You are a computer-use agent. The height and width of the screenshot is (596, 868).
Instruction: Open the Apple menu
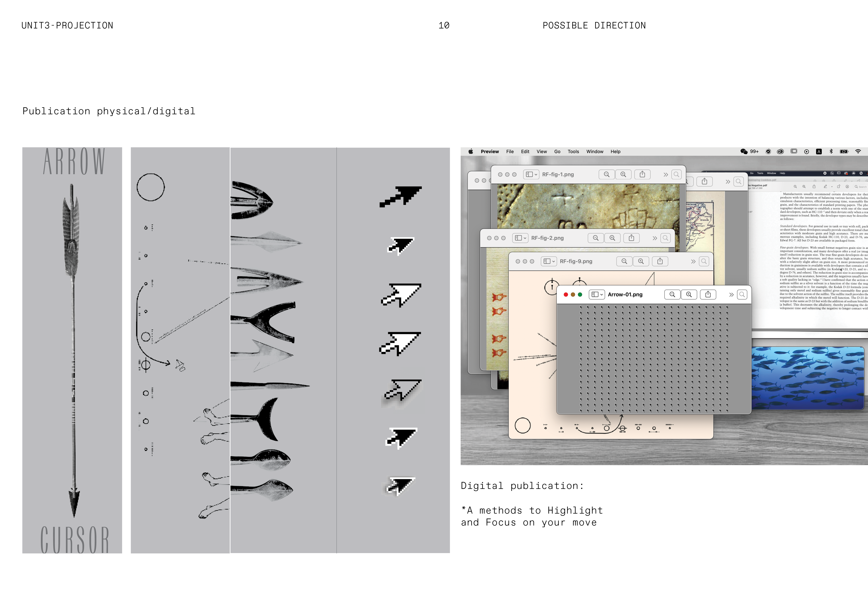tap(471, 151)
